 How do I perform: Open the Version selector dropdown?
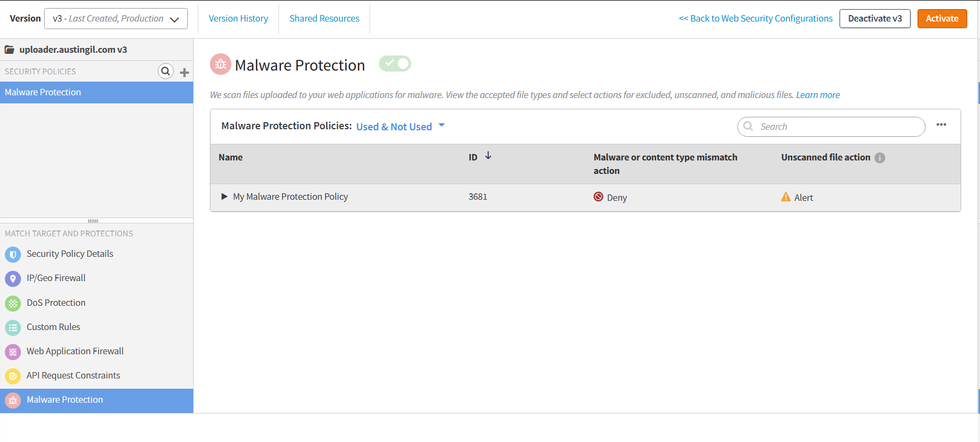(x=116, y=19)
